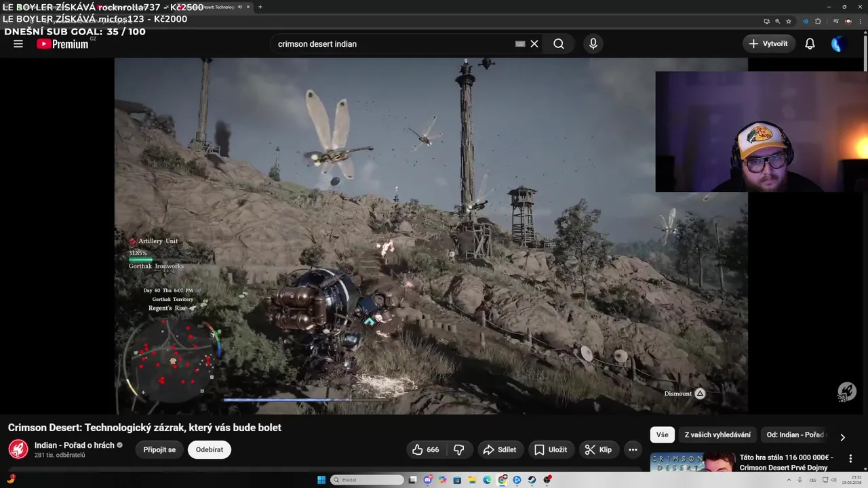Open more actions three-dot menu under video
868x488 pixels.
633,449
